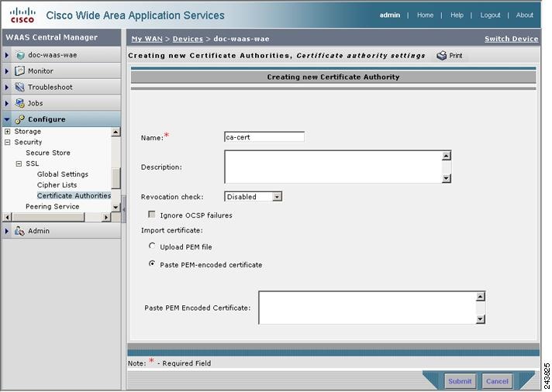Click the Submit button
This screenshot has height=392, width=552.
[x=460, y=381]
